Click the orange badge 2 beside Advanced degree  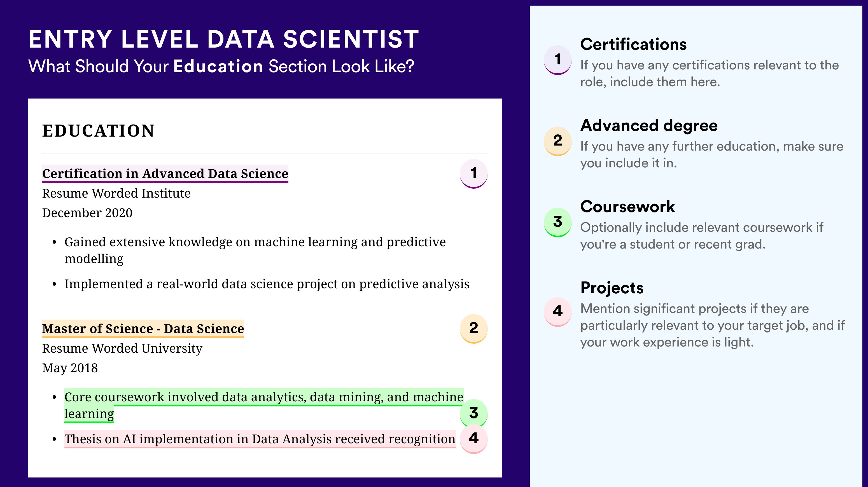(x=558, y=141)
